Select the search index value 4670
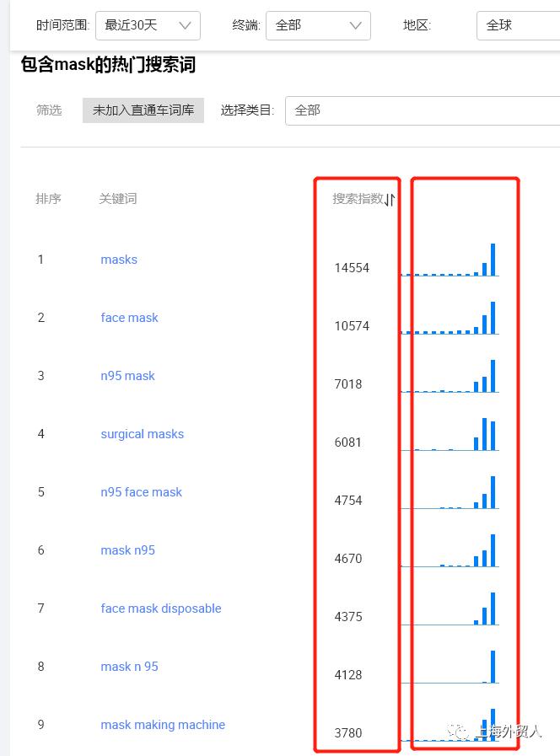This screenshot has height=756, width=560. (x=347, y=559)
